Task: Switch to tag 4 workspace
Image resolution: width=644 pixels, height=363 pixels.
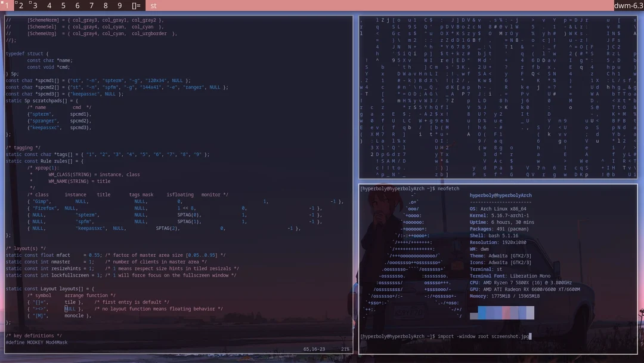Action: click(x=48, y=6)
